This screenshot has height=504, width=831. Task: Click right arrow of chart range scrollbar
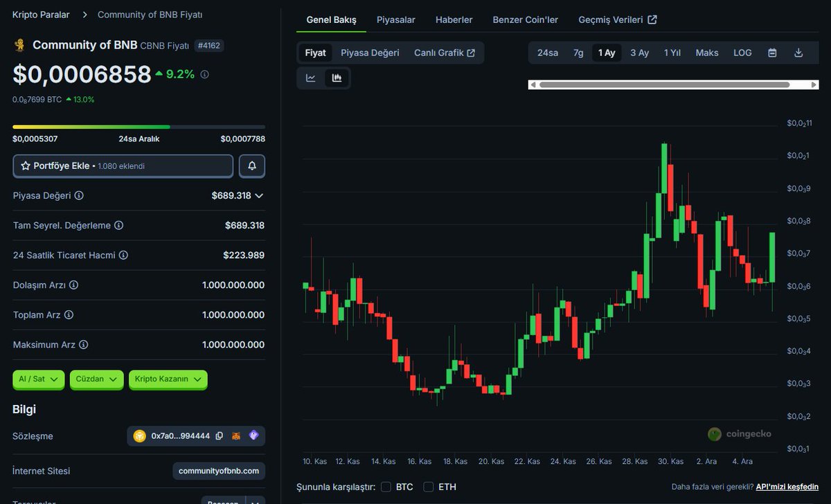click(814, 84)
